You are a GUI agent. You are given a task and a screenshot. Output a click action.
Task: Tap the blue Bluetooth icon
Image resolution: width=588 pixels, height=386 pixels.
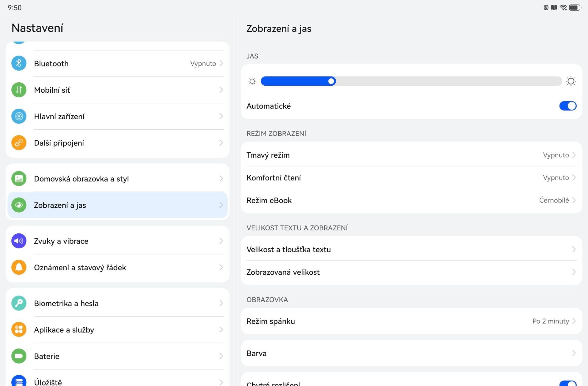tap(19, 63)
